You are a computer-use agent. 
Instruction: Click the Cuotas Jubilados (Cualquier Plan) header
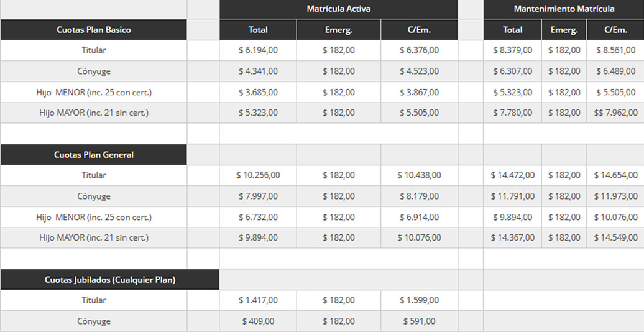coord(109,280)
